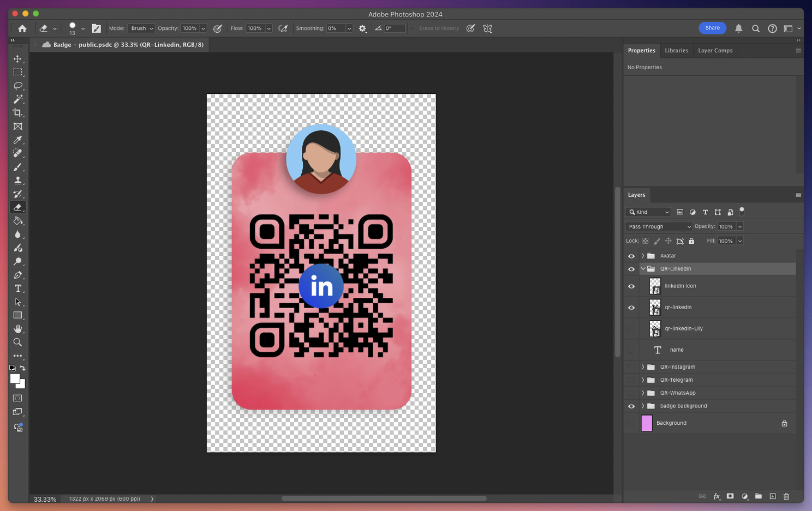812x511 pixels.
Task: Select the Frame tool
Action: tap(17, 126)
